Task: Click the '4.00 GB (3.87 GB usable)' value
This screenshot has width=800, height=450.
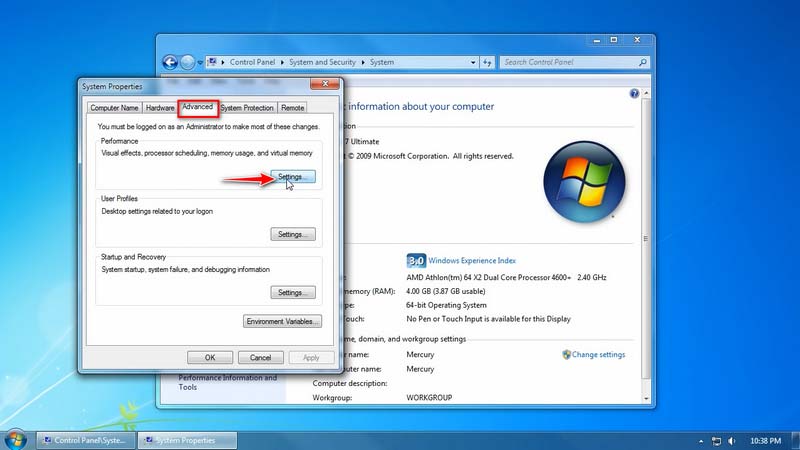Action: click(x=445, y=291)
